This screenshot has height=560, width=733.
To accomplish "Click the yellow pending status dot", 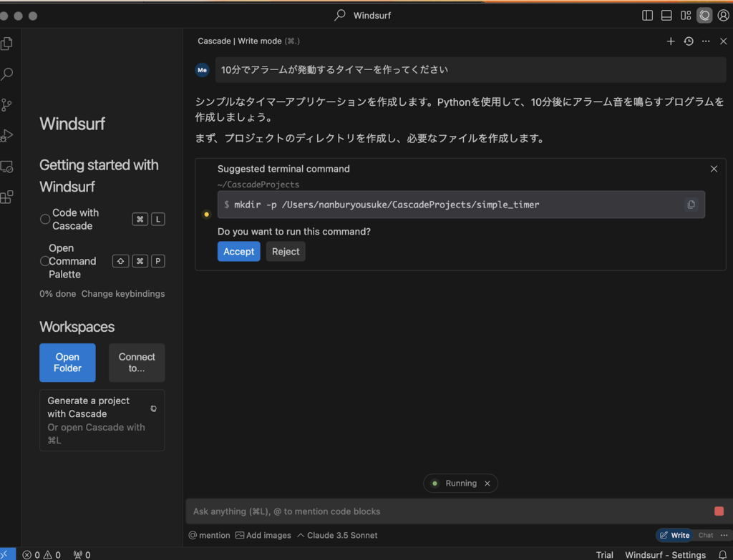I will click(206, 215).
